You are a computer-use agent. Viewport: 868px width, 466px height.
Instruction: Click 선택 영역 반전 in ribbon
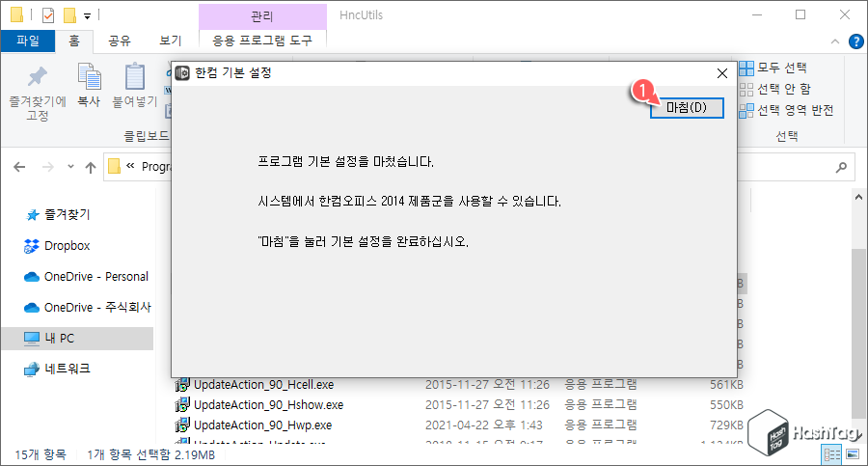pos(787,110)
